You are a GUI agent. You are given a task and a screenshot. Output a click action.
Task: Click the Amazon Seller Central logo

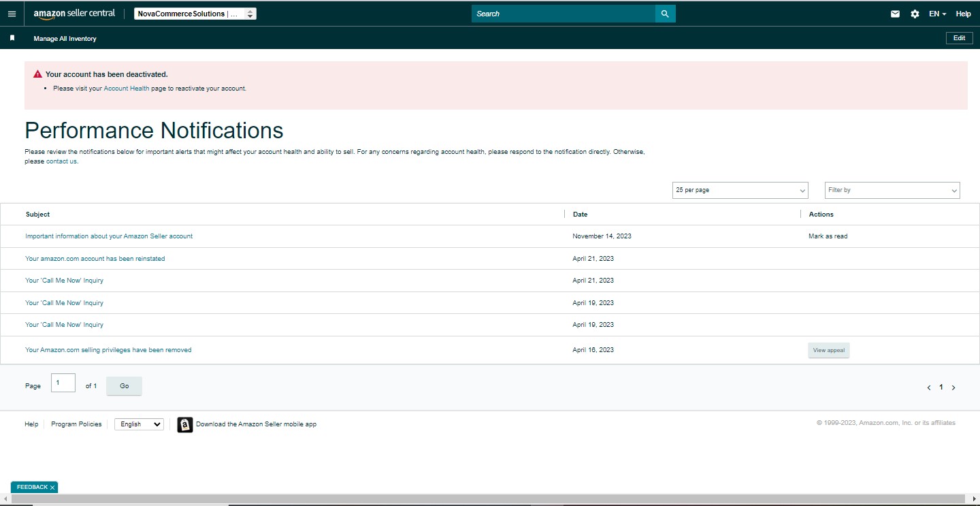click(x=74, y=14)
